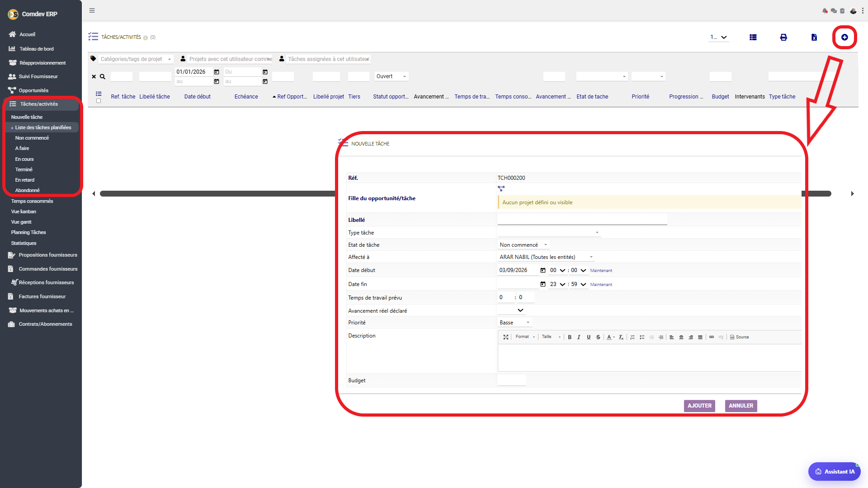Open the notifications bell
The width and height of the screenshot is (868, 488).
tap(825, 10)
